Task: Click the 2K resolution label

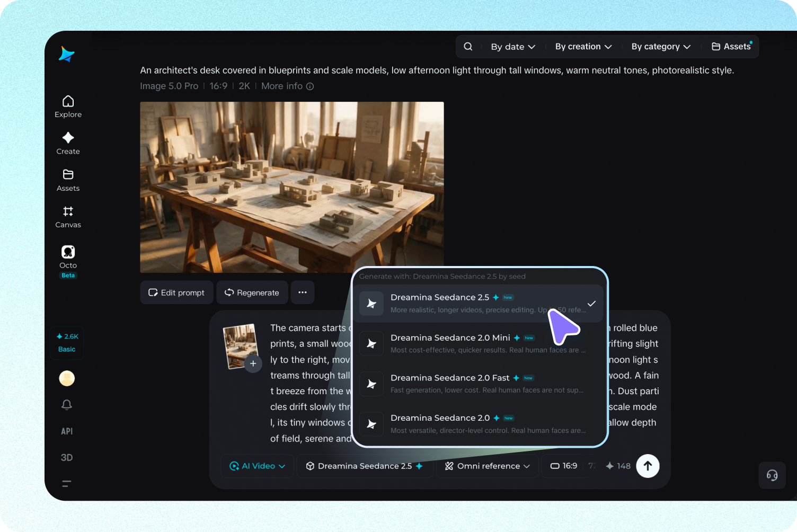Action: 244,86
